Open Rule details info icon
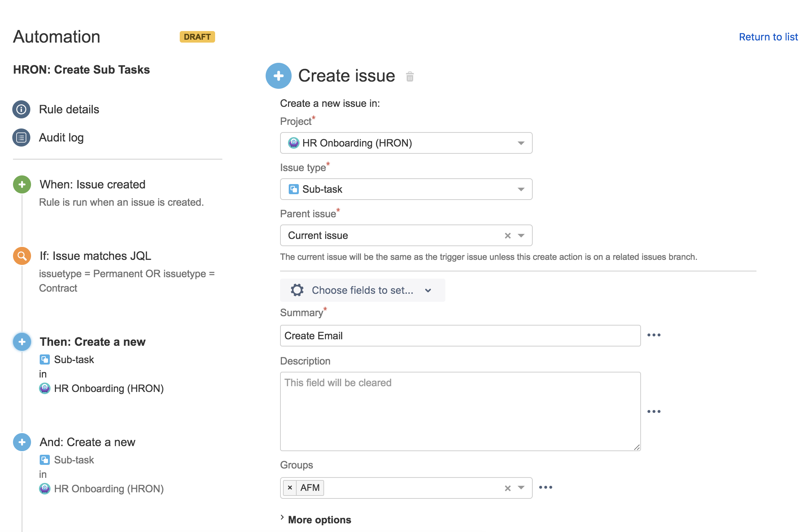Screen dimensions: 807x532 [x=21, y=109]
